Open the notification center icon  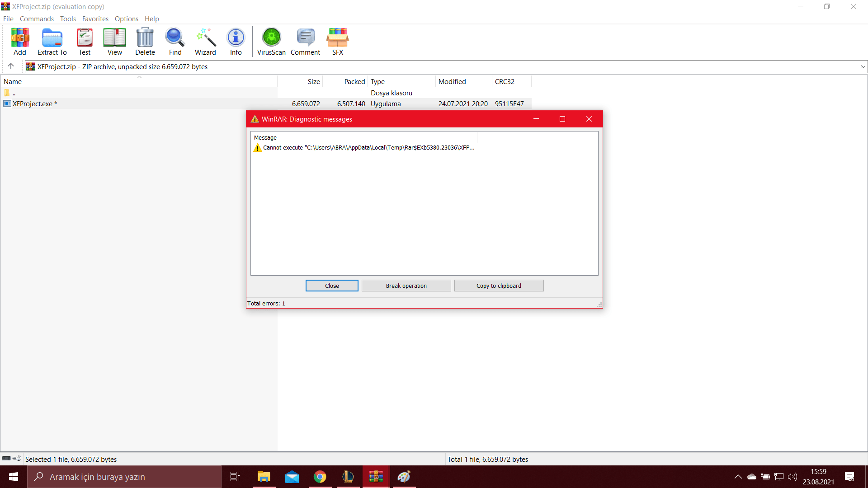849,477
